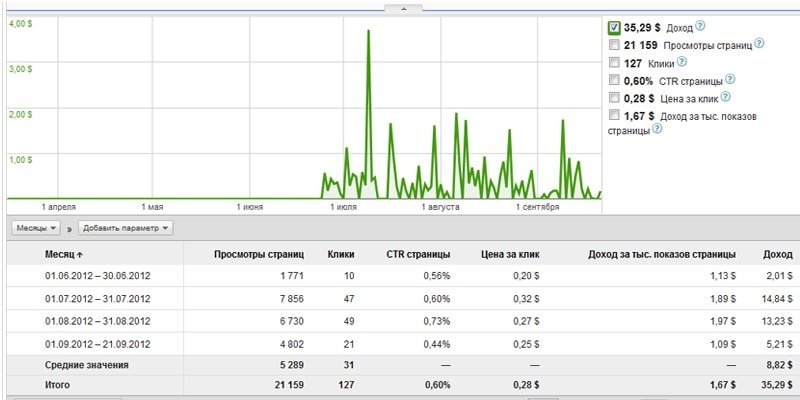Click income value 5,21 $
The image size is (800, 400).
point(780,344)
